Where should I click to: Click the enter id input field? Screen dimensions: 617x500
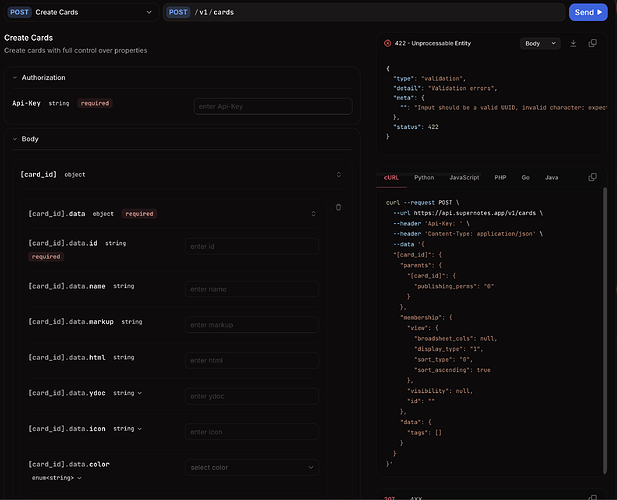[x=252, y=246]
